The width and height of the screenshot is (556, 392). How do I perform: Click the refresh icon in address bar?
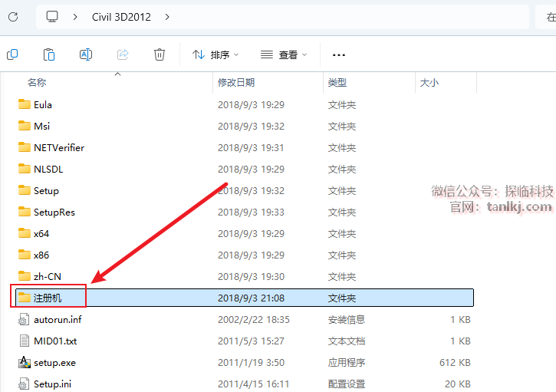pos(13,17)
